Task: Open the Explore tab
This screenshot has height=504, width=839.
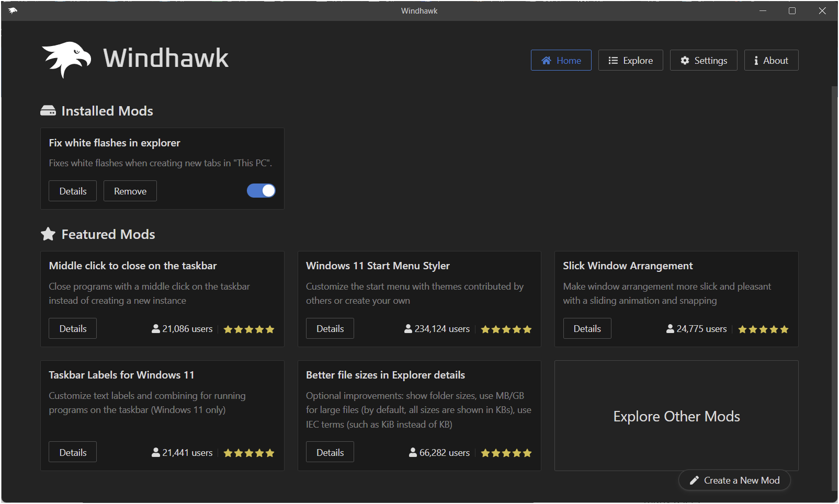Action: point(630,60)
